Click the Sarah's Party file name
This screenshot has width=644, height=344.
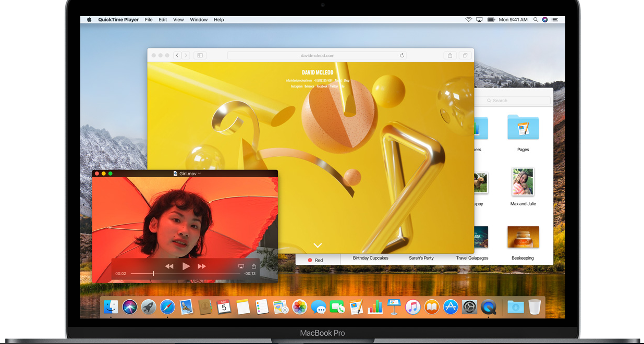pos(421,258)
